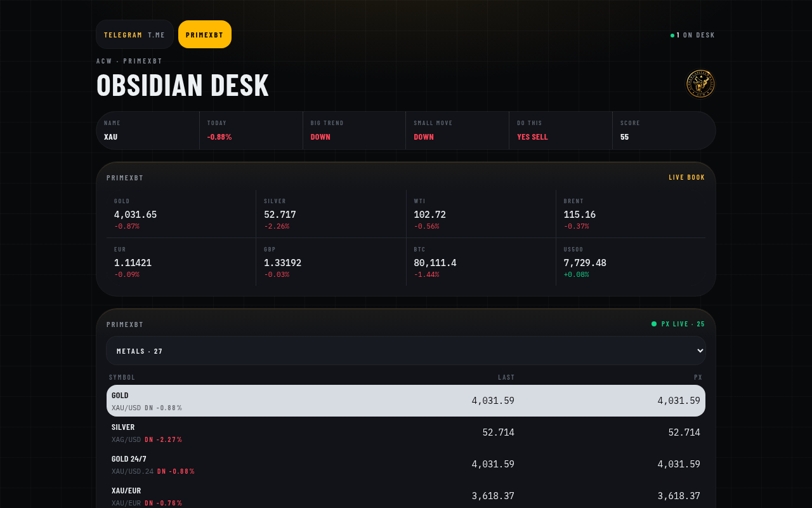
Task: Open the Telegram T.ME link
Action: [134, 34]
